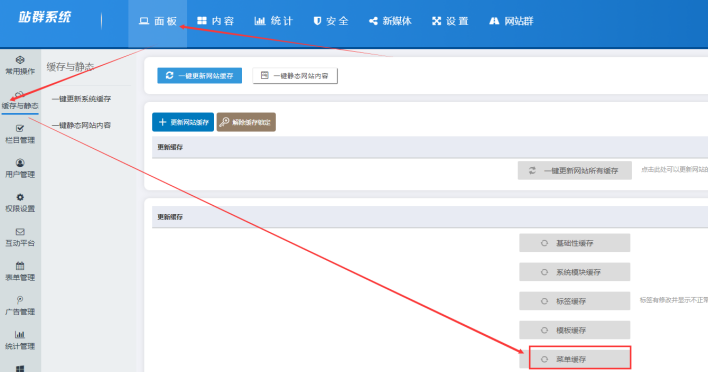Click the 一键更新网站所有缓存 button

click(x=574, y=171)
